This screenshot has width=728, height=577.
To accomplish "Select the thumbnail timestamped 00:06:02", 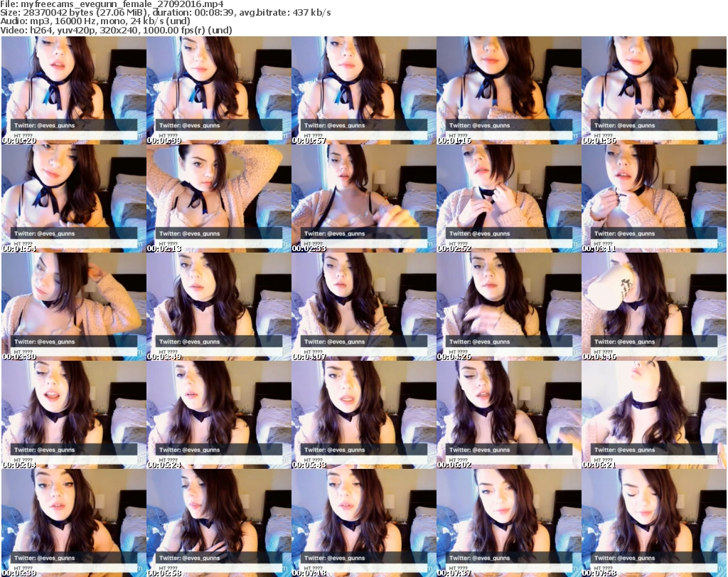I will pyautogui.click(x=509, y=415).
